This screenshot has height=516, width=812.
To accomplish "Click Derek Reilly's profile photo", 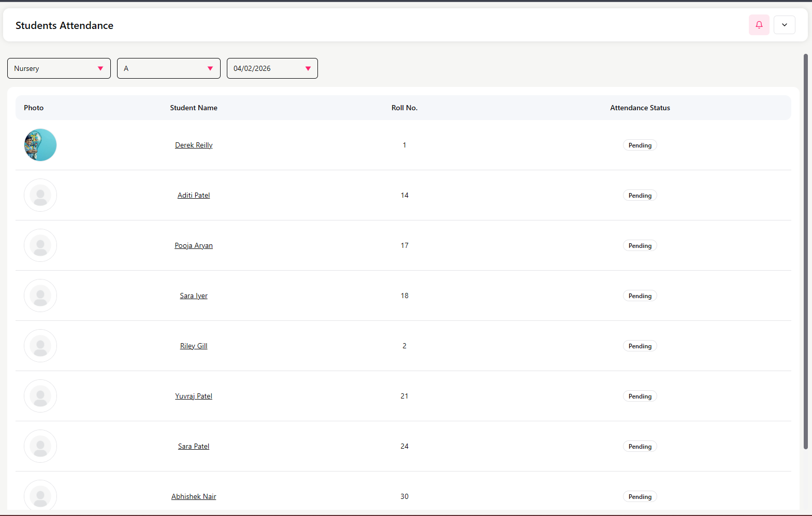I will [x=40, y=145].
